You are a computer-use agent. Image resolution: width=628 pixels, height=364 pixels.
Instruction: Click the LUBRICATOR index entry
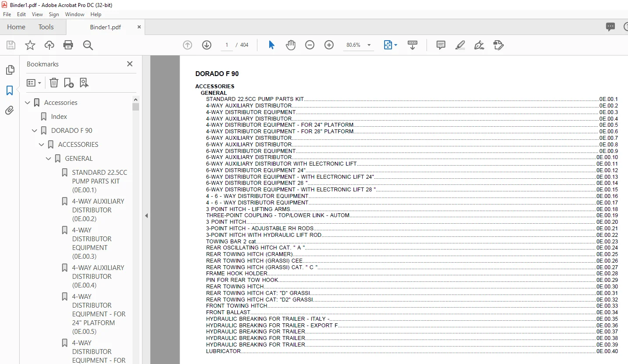click(412, 351)
